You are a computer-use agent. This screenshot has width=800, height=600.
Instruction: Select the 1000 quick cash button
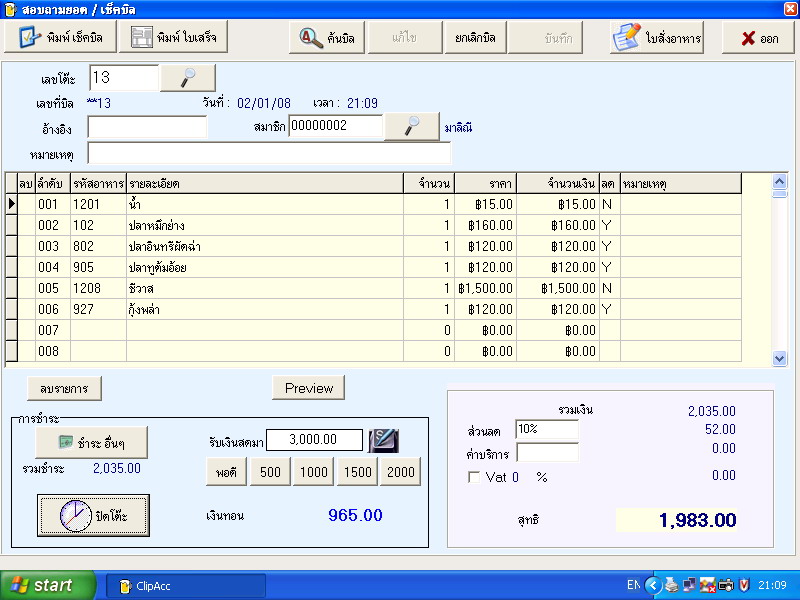(x=314, y=472)
